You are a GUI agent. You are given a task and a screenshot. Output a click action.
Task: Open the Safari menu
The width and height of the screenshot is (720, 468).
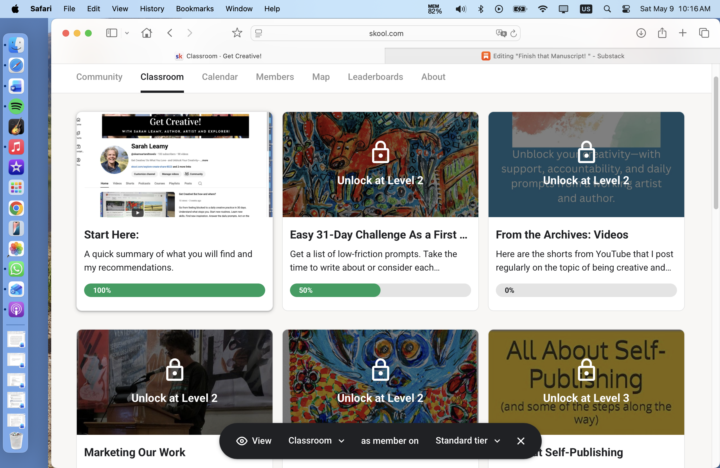click(41, 9)
